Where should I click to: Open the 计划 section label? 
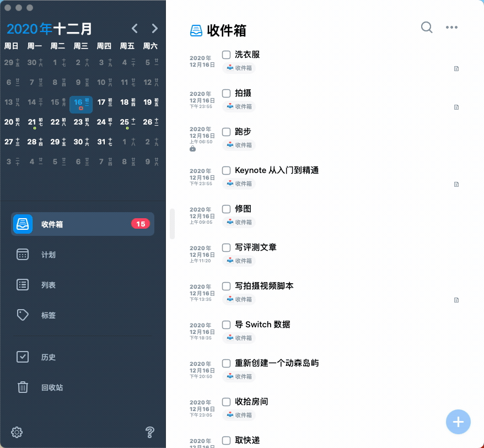(x=49, y=255)
